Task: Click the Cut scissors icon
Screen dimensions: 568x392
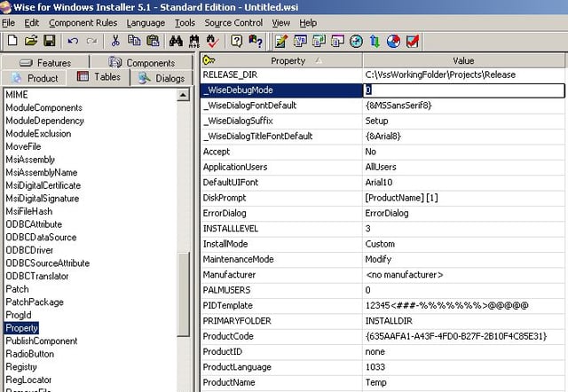Action: 115,41
